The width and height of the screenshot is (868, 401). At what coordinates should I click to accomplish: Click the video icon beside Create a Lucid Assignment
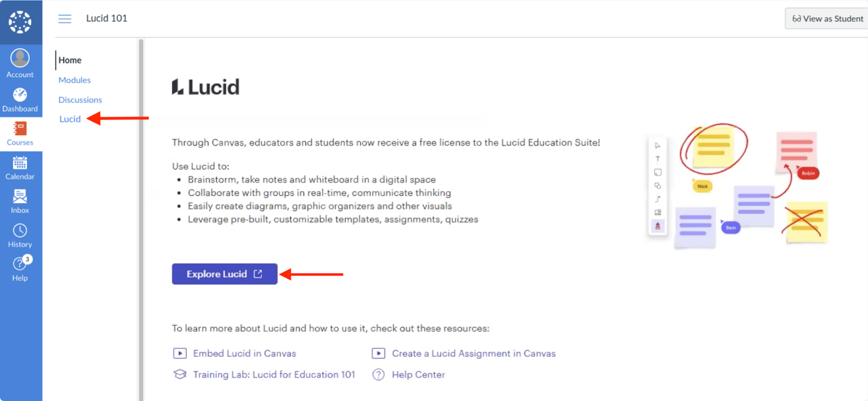[378, 353]
